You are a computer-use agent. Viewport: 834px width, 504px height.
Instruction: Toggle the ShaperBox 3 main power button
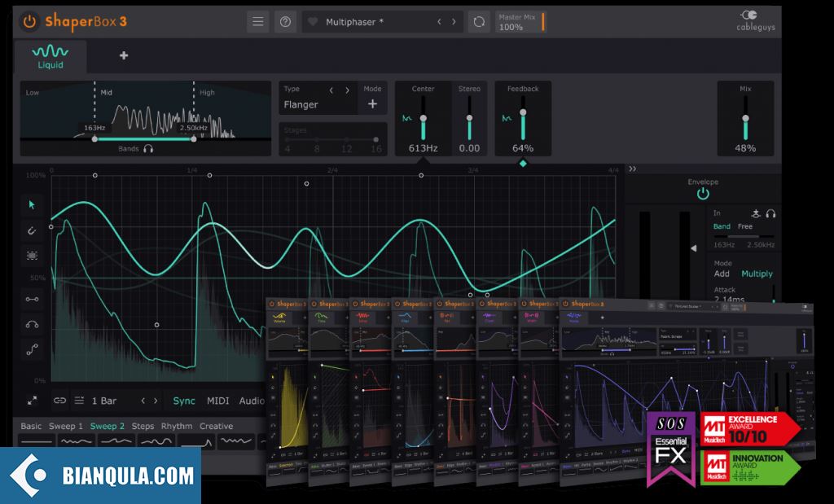click(29, 22)
